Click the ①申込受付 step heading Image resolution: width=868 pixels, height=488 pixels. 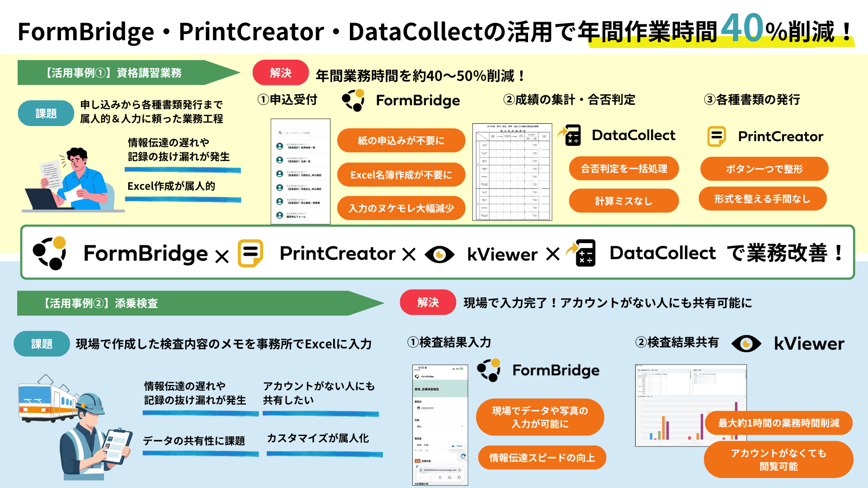(x=287, y=99)
